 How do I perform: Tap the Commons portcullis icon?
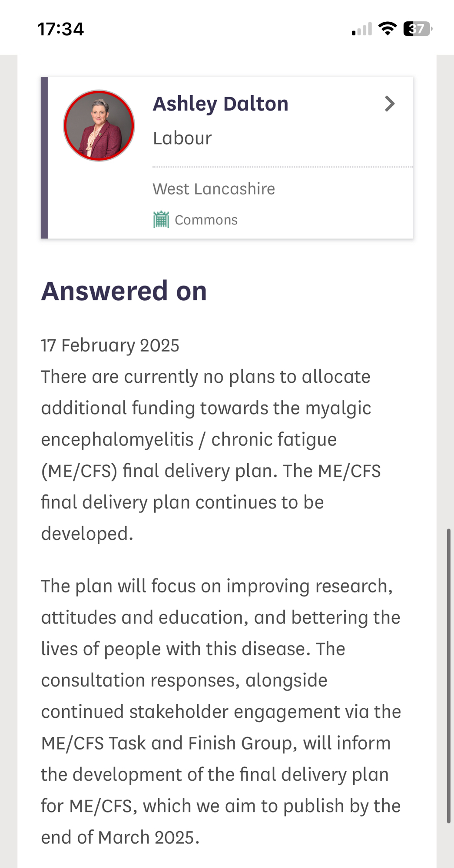(x=161, y=220)
